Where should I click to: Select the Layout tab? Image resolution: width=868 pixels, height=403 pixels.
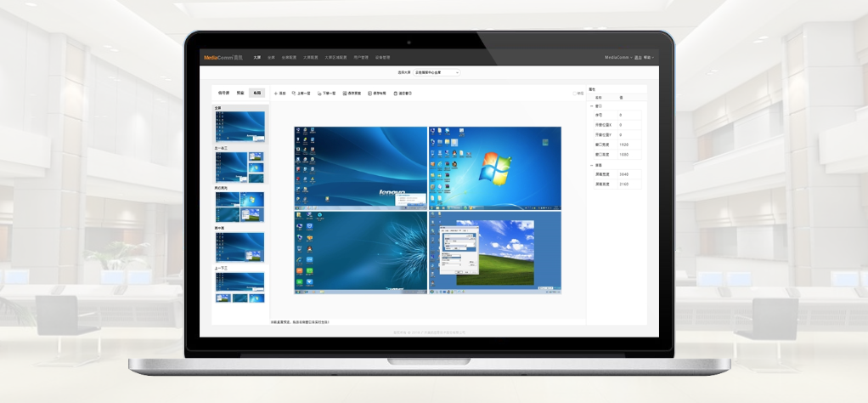tap(256, 94)
